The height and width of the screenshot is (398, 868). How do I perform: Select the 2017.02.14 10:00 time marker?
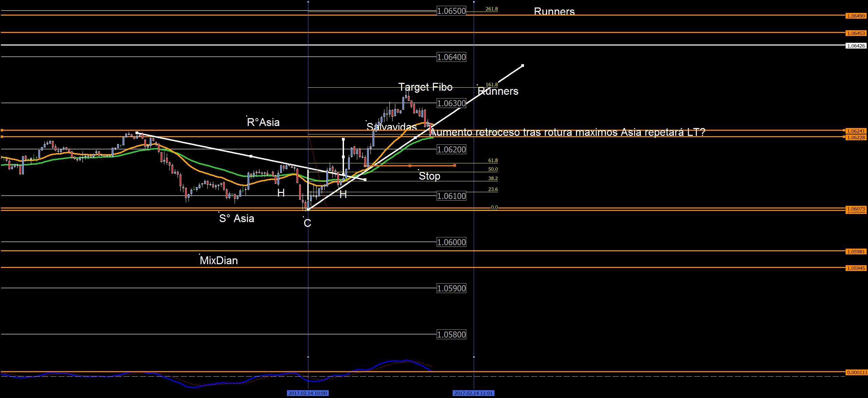(308, 393)
